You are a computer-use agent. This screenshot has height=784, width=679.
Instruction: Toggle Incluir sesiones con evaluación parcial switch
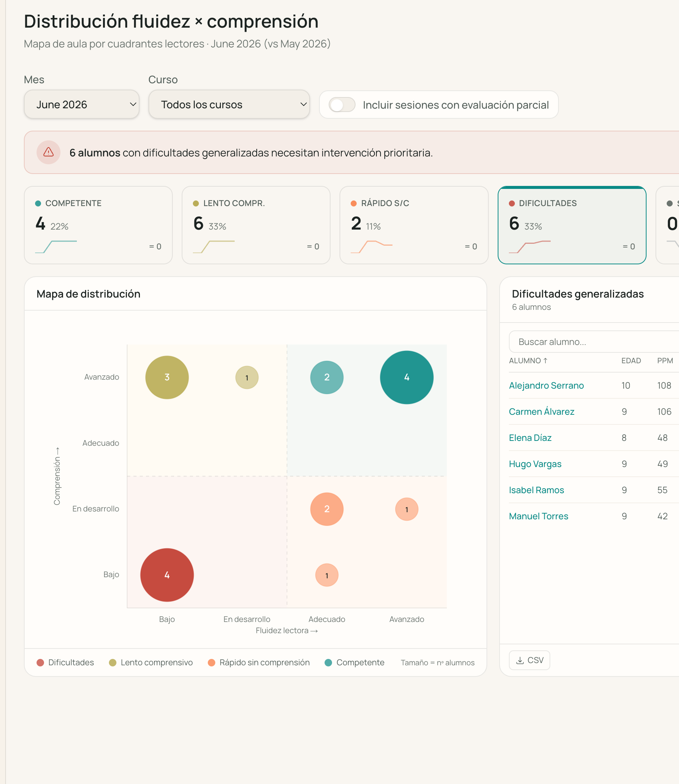(x=342, y=105)
